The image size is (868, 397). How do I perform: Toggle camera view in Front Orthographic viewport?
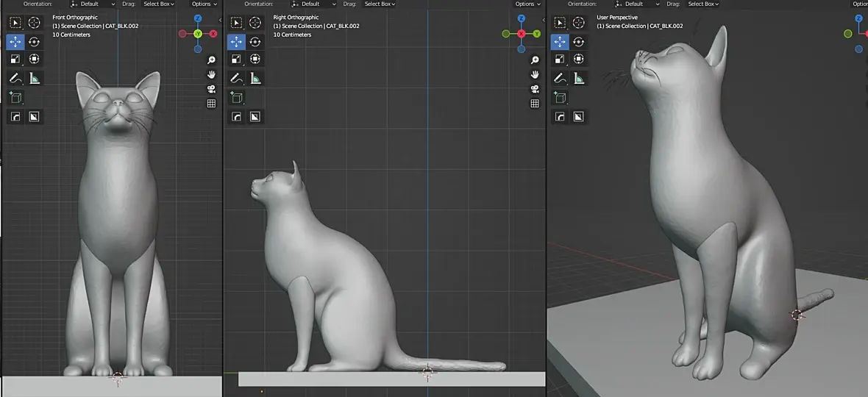coord(211,89)
